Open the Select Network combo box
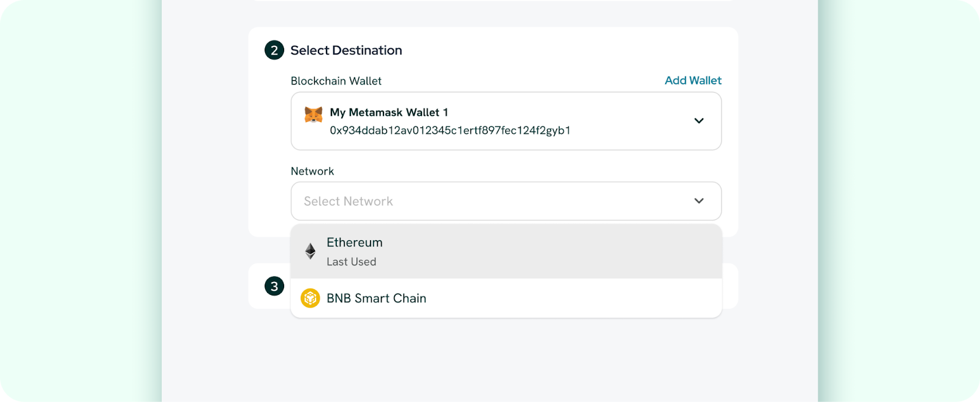The image size is (980, 402). tap(506, 201)
